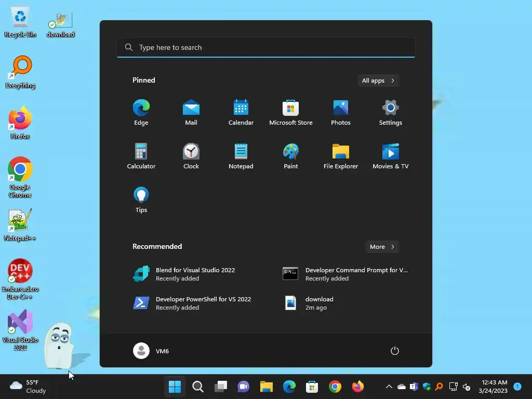The height and width of the screenshot is (399, 532).
Task: Open the network status tray icon
Action: (453, 387)
